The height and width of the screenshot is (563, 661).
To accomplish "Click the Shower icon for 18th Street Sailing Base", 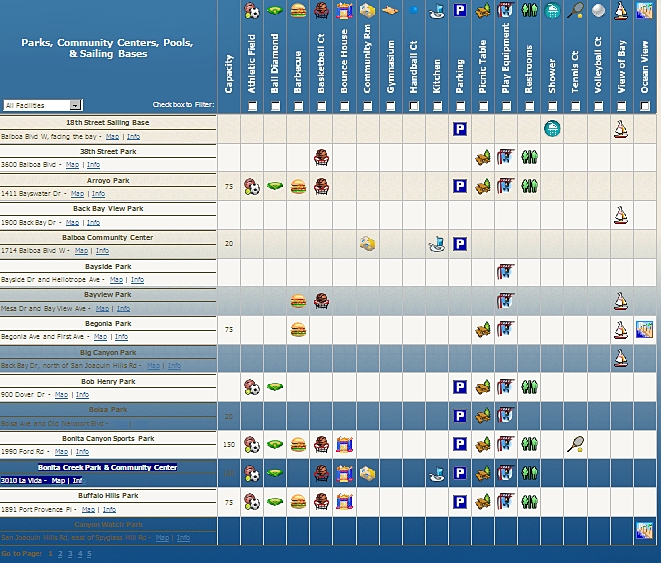I will [551, 128].
